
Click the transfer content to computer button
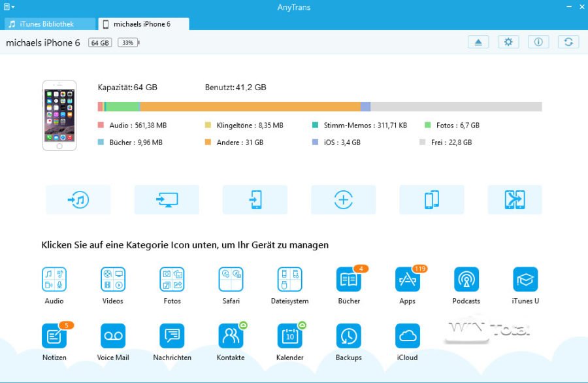point(167,199)
